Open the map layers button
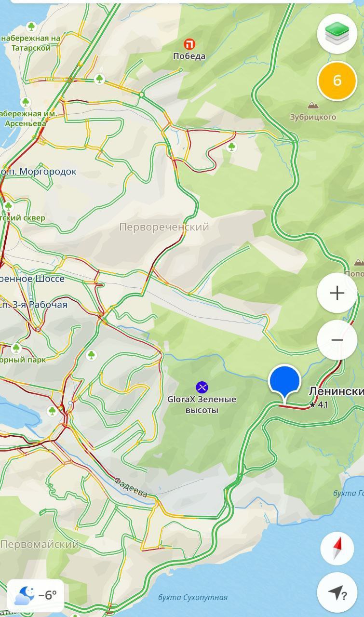The image size is (364, 617). [337, 34]
